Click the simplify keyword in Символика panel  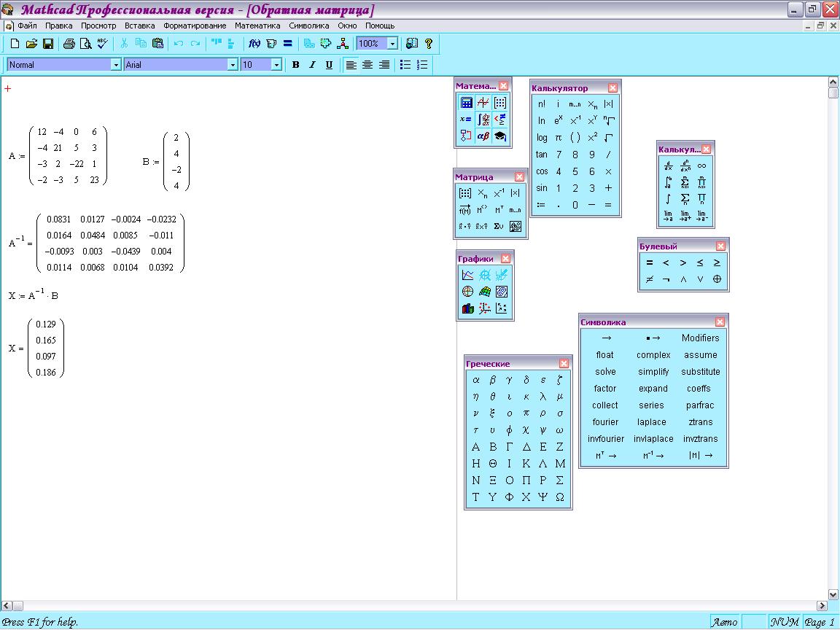coord(653,372)
